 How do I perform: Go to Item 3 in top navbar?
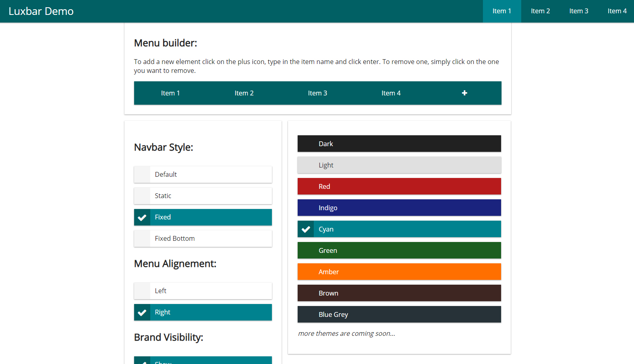click(578, 11)
